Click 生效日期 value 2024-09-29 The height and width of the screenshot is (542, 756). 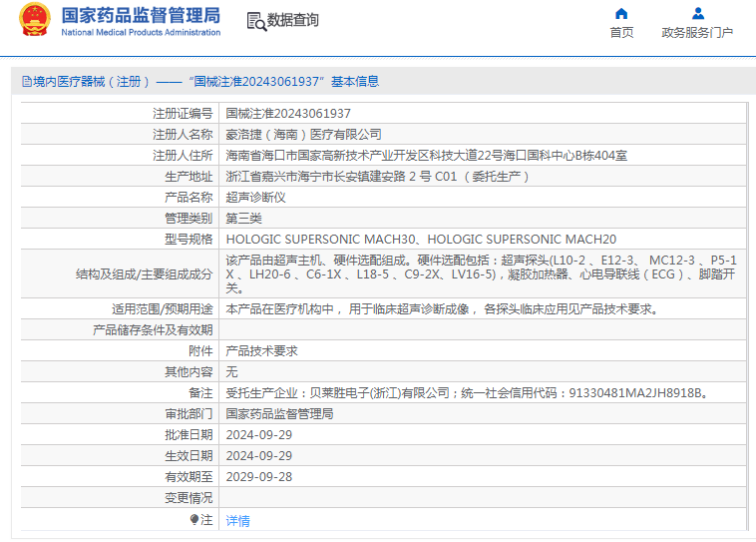(x=259, y=455)
